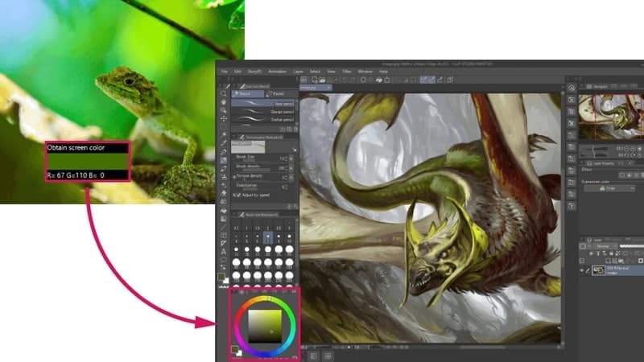Open Brush Size dynamics button
Viewport: 644px width, 362px height.
click(x=291, y=158)
